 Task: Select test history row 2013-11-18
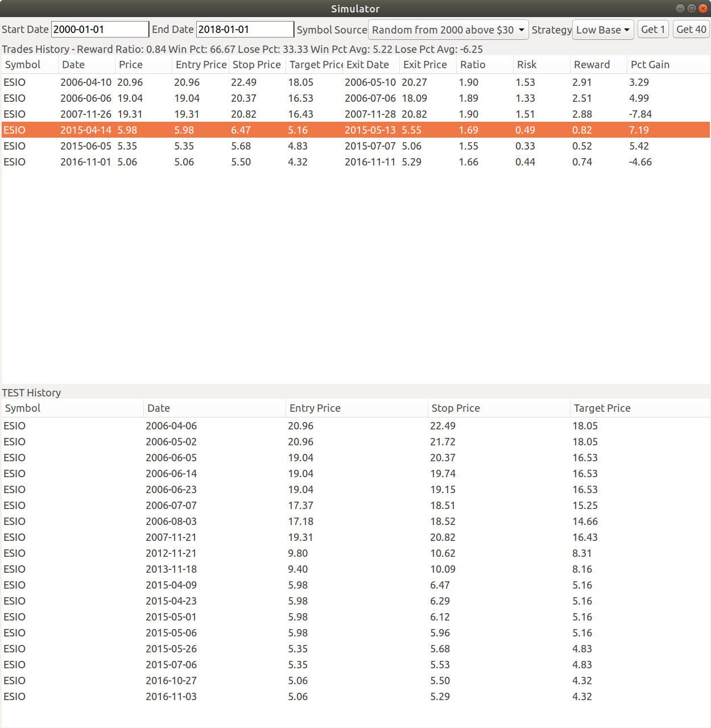355,569
